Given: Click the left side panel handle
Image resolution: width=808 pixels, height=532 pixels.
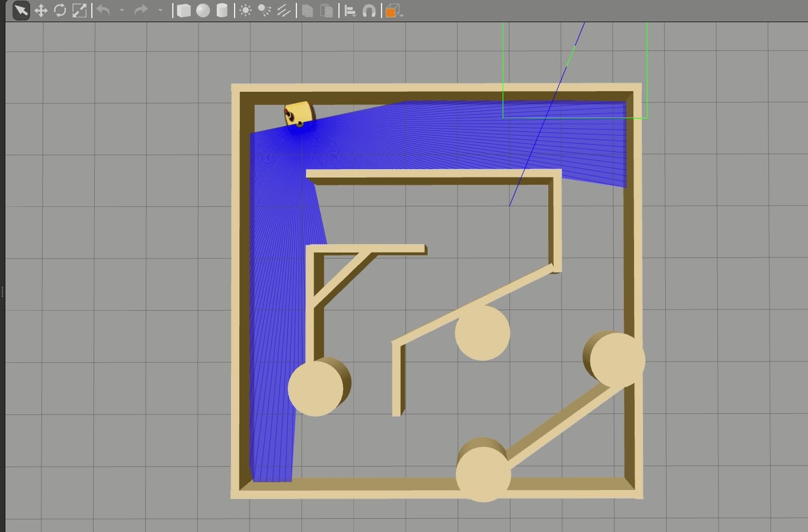Looking at the screenshot, I should point(2,292).
